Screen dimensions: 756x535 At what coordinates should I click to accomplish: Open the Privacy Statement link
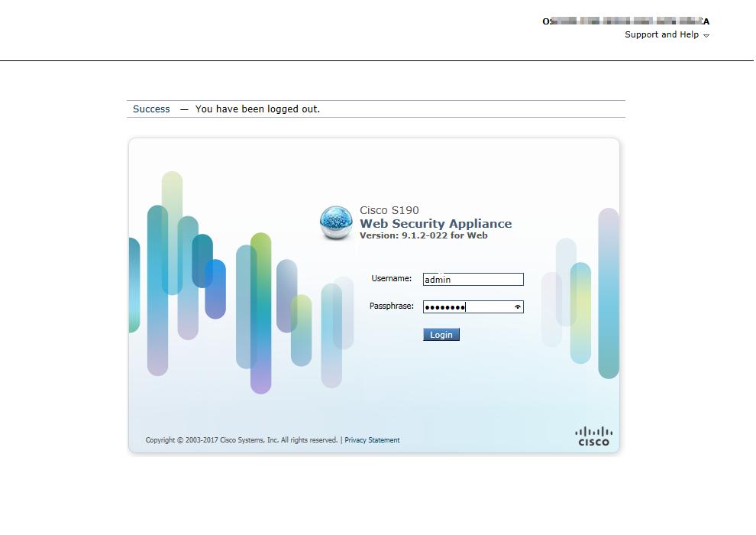(x=372, y=440)
